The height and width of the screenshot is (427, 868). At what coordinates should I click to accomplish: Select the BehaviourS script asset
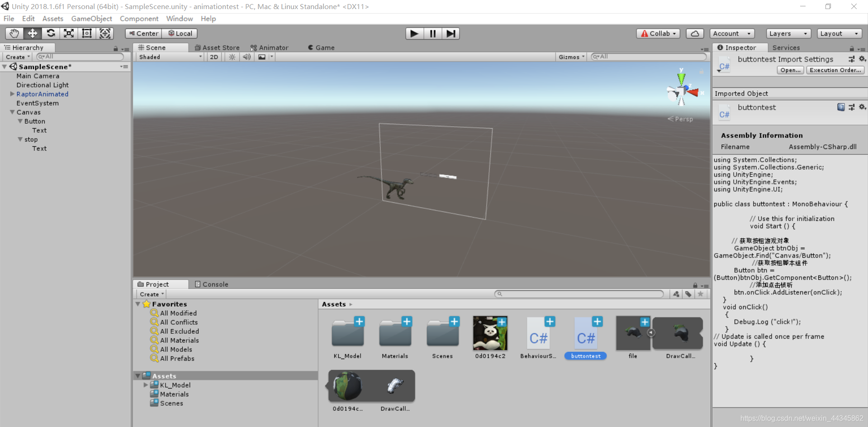(x=538, y=334)
